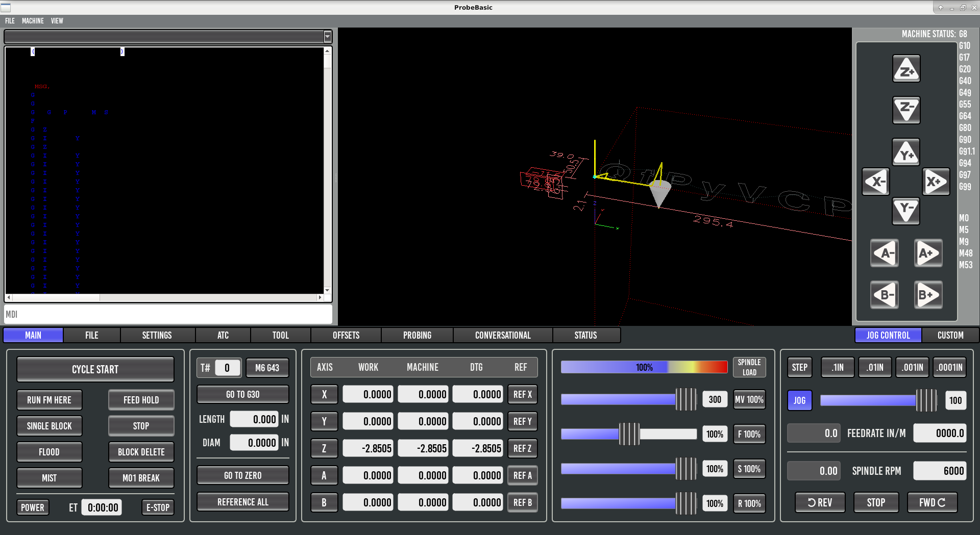Toggle machine POWER

coord(33,507)
